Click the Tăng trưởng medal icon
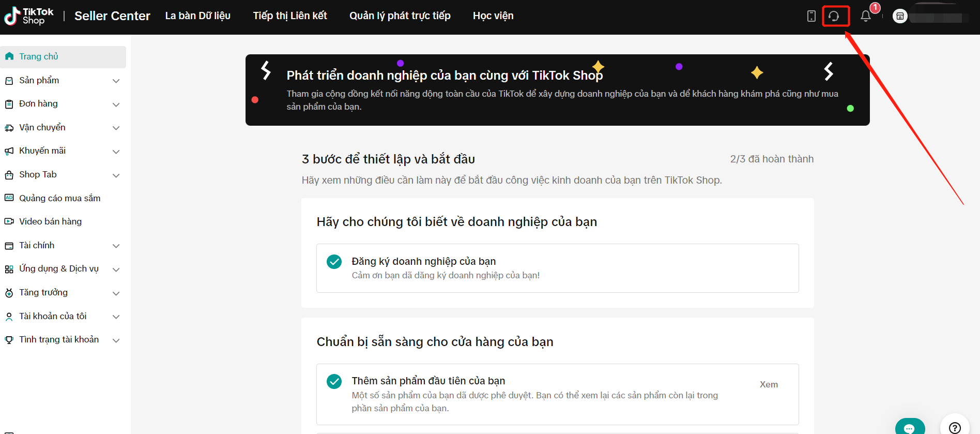The width and height of the screenshot is (980, 434). coord(9,293)
